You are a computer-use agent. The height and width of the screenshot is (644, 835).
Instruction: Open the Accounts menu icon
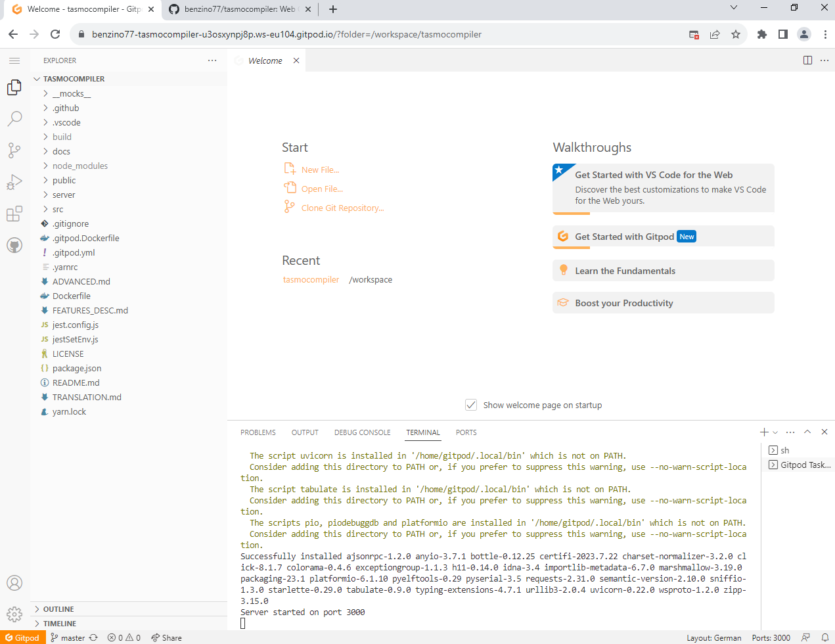coord(14,583)
